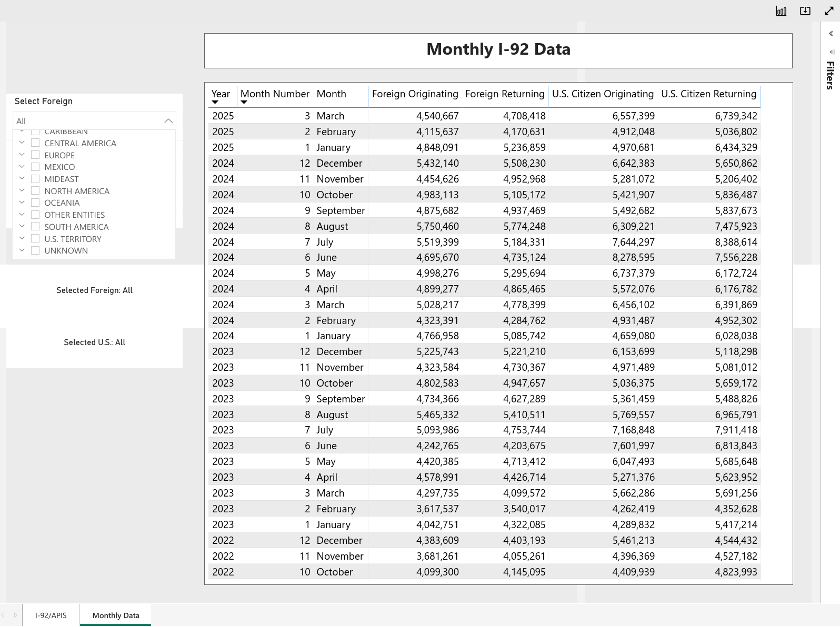
Task: Expand the MIDEAST tree node
Action: click(x=22, y=178)
